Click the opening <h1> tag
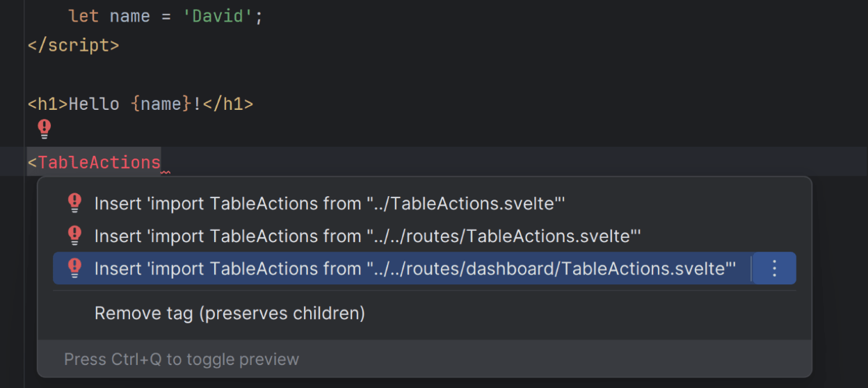This screenshot has height=388, width=868. (47, 104)
